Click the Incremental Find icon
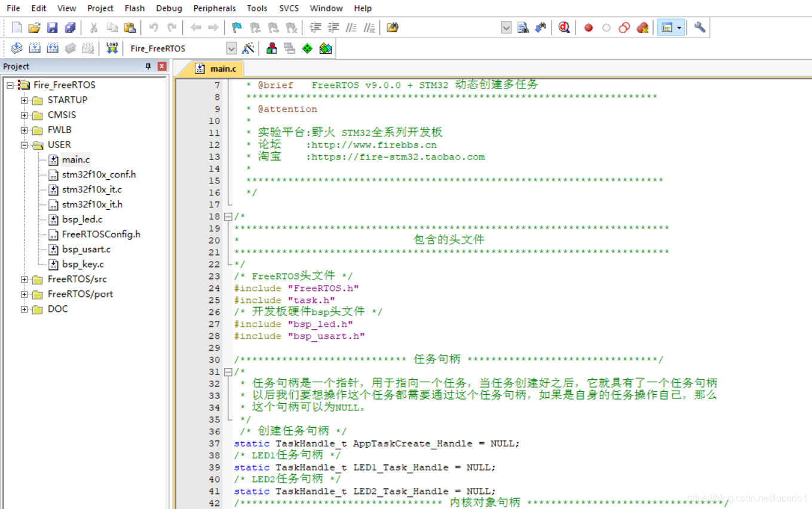Viewport: 812px width, 509px height. pyautogui.click(x=541, y=27)
